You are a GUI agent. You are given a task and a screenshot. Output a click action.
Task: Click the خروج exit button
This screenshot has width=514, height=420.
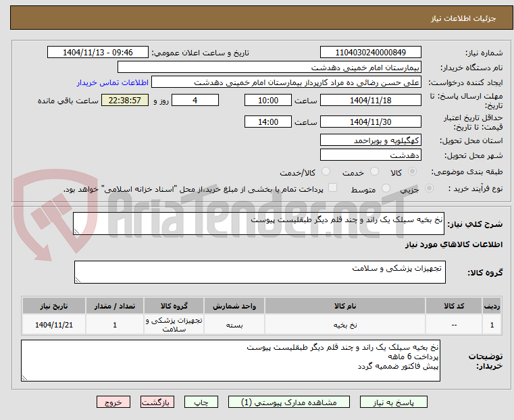tap(113, 402)
